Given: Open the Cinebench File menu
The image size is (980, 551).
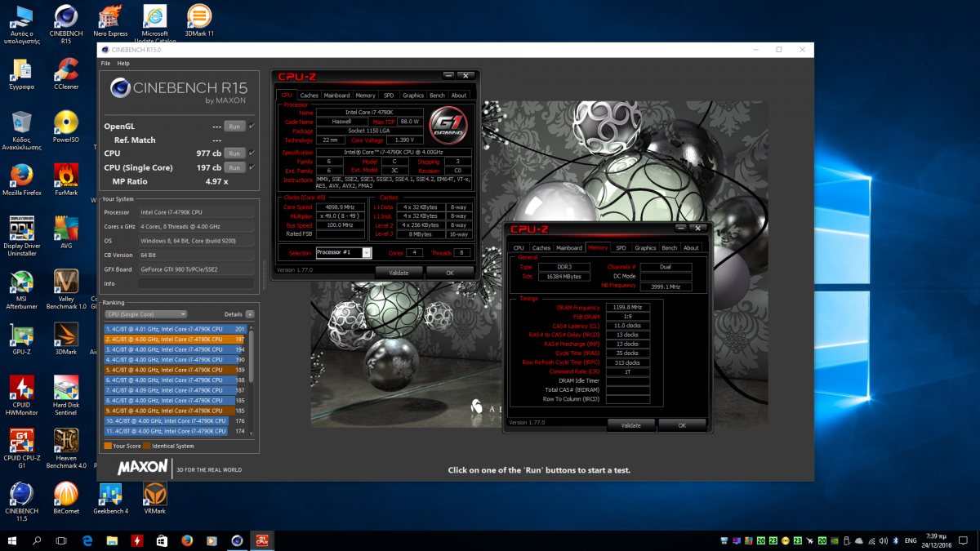Looking at the screenshot, I should (105, 63).
